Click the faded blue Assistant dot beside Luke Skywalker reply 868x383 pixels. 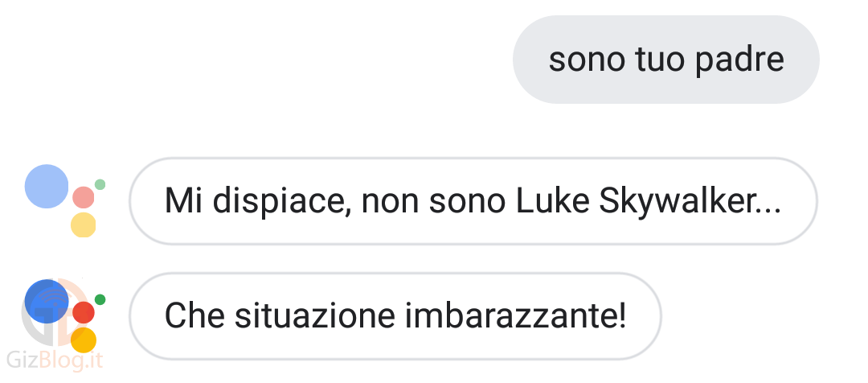coord(47,186)
